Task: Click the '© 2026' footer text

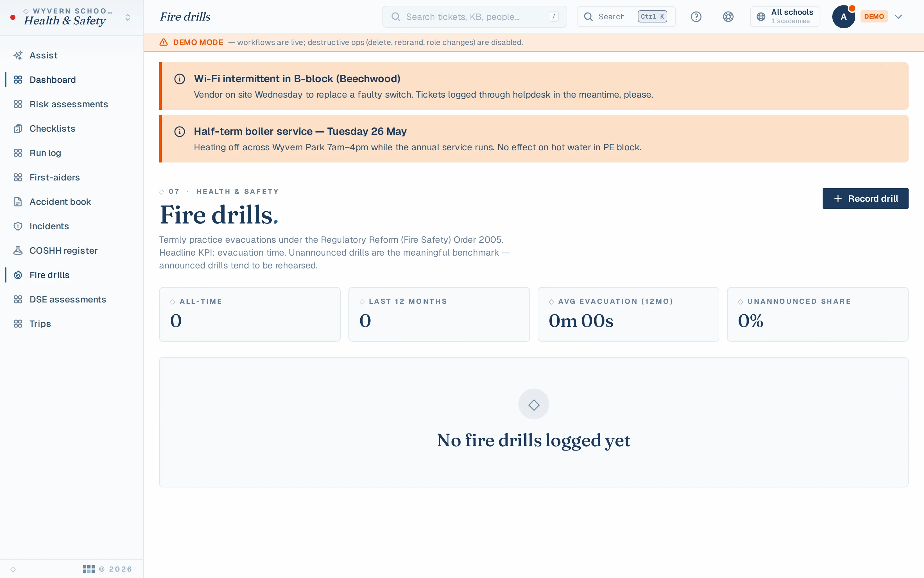Action: (x=116, y=569)
